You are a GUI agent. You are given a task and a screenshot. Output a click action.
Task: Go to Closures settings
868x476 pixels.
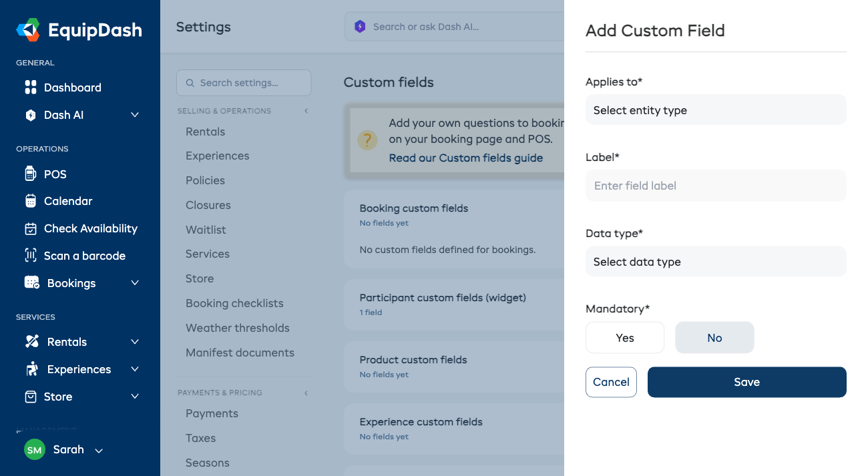coord(208,205)
